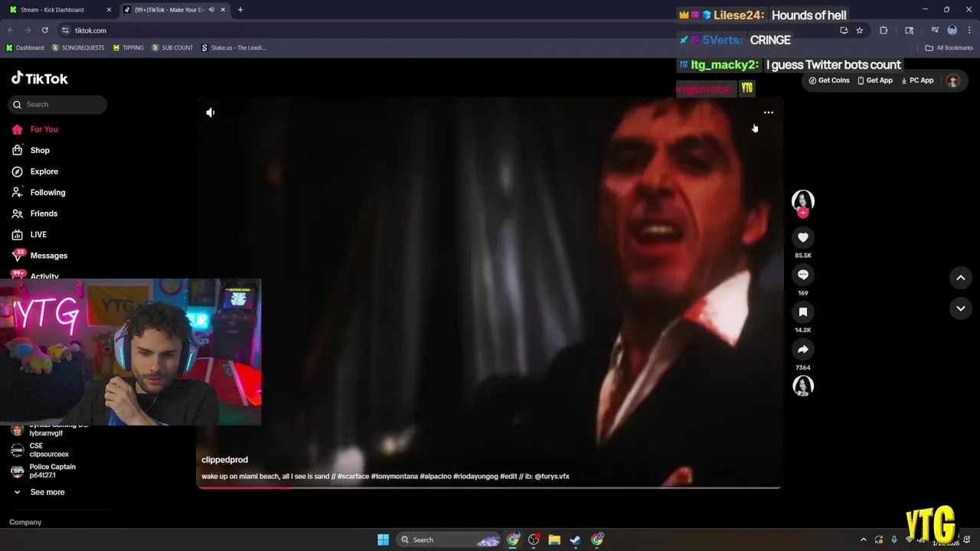Open Stake.us bookmark
The image size is (980, 551).
click(x=234, y=47)
